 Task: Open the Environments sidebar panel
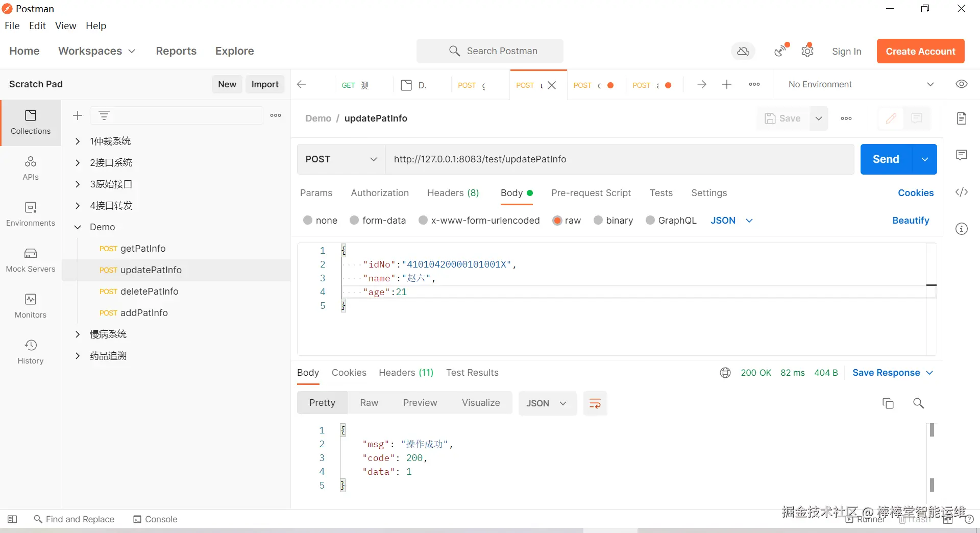pos(31,214)
